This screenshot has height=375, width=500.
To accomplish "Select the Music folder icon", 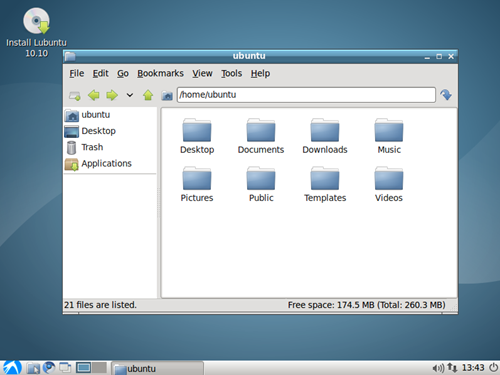I will click(389, 136).
